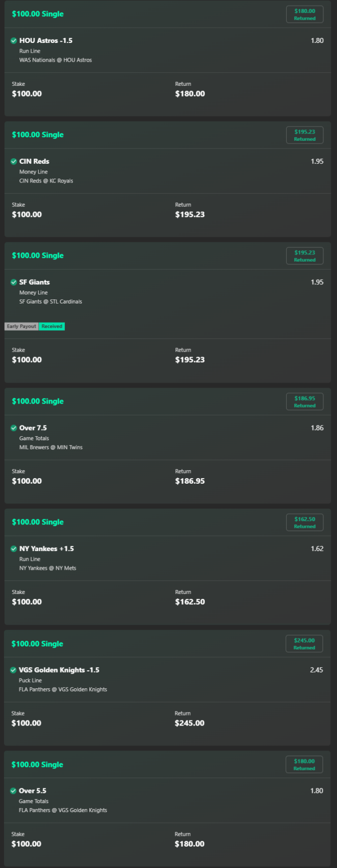Click the checkmark icon beside NY Yankees +1.5
Viewport: 337px width, 868px height.
(12, 549)
